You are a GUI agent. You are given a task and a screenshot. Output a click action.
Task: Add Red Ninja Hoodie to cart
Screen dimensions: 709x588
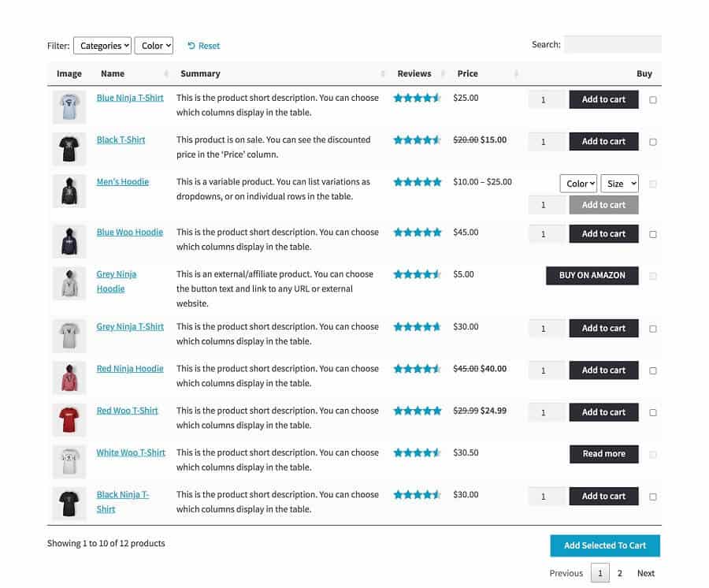click(x=603, y=370)
